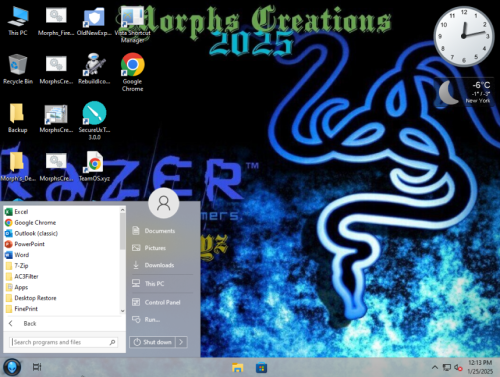This screenshot has height=377, width=500.
Task: Open the taskbar date and time
Action: [x=480, y=367]
